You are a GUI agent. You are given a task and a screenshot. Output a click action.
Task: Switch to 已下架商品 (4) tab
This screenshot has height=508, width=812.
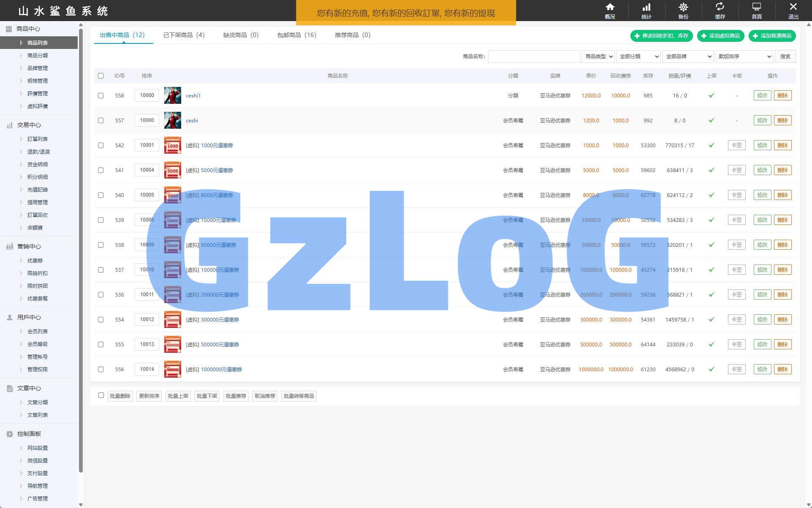184,35
